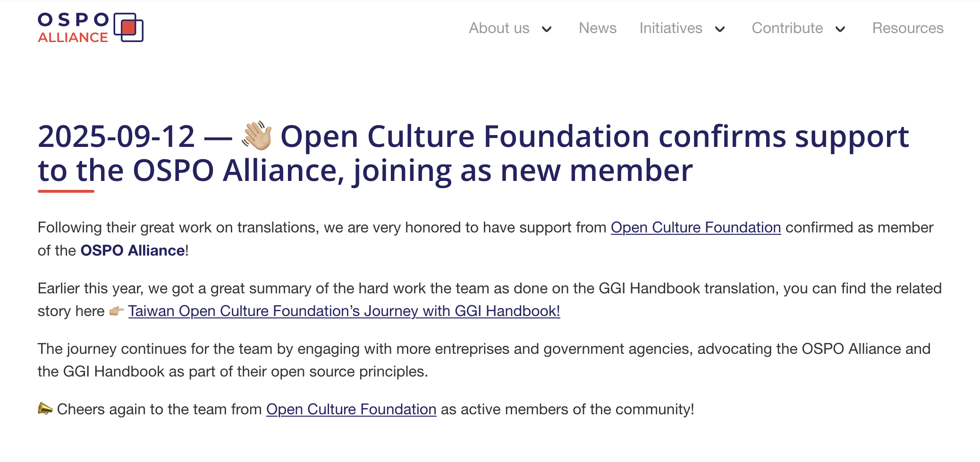Select Initiatives in the navigation bar

pos(671,28)
